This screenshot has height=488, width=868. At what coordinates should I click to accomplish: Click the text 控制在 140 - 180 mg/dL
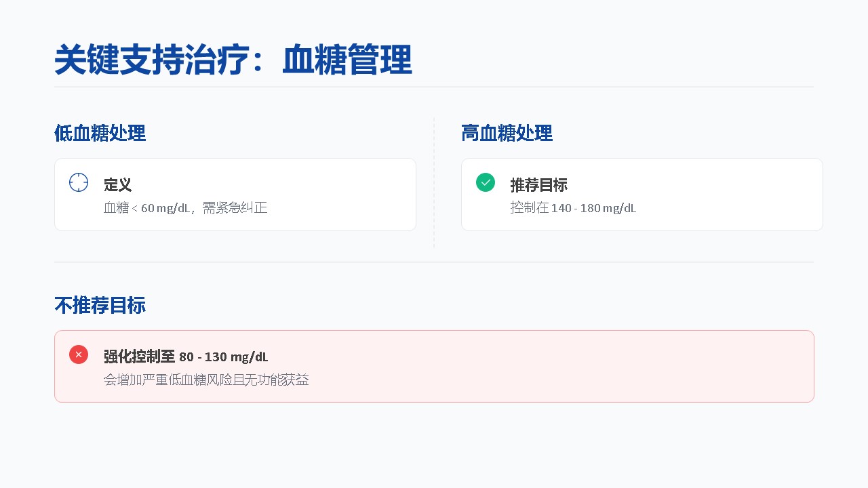pos(573,208)
